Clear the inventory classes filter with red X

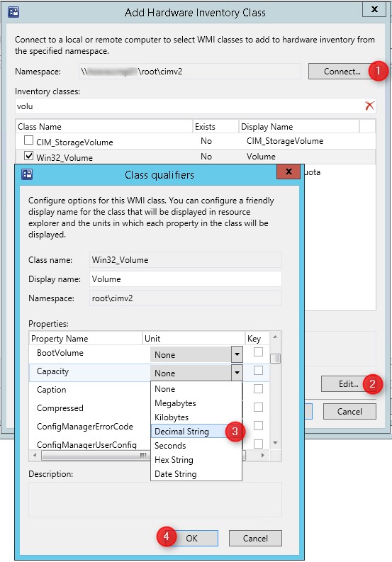coord(369,106)
